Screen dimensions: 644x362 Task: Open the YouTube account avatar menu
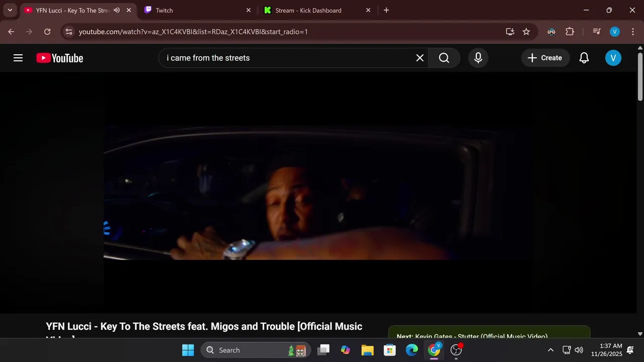(613, 58)
